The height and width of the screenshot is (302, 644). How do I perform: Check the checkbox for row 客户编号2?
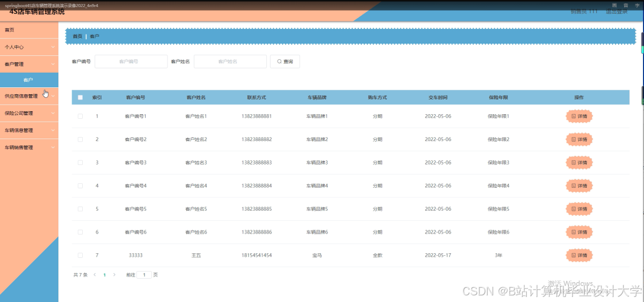coord(80,139)
